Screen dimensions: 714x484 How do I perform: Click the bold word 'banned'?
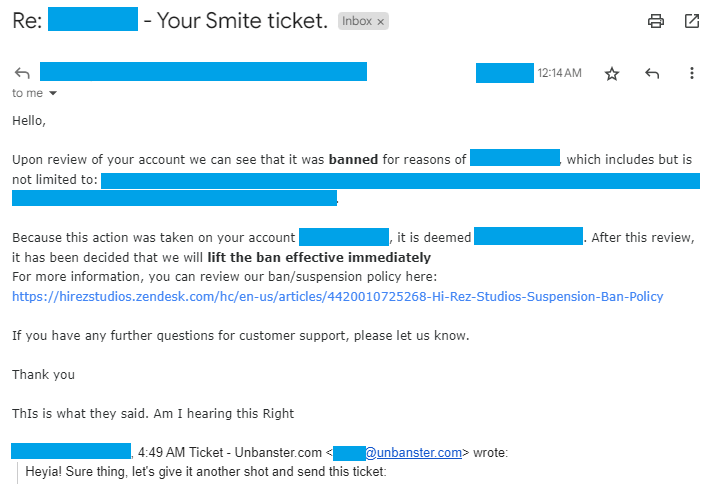[353, 160]
